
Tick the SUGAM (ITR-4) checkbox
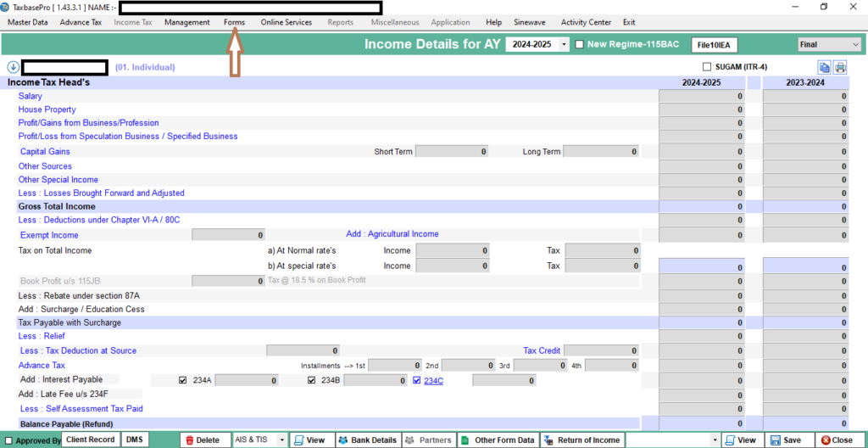pyautogui.click(x=707, y=67)
